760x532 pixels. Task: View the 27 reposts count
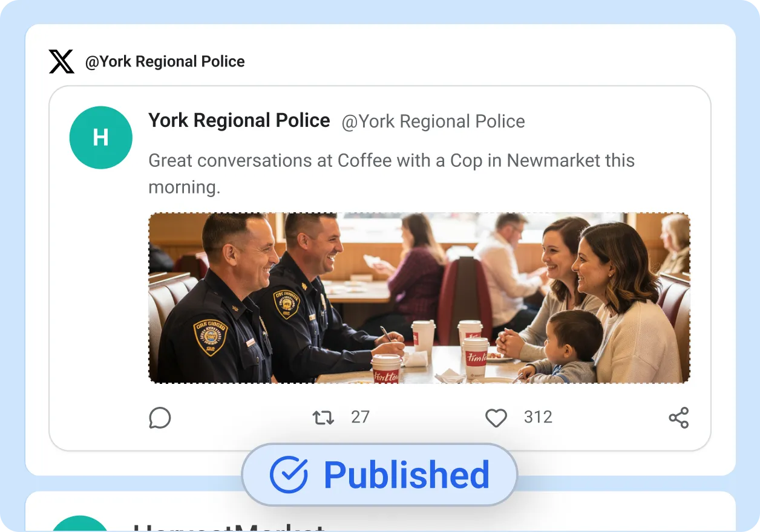click(x=360, y=417)
